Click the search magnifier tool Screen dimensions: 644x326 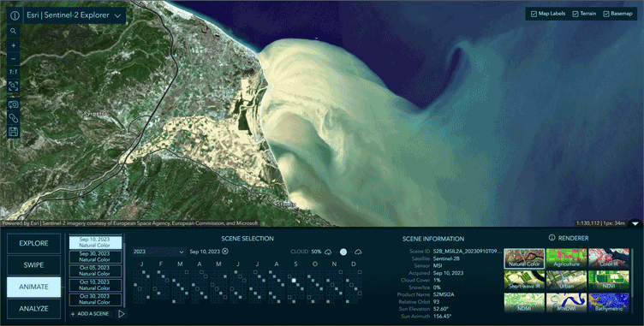tap(14, 31)
